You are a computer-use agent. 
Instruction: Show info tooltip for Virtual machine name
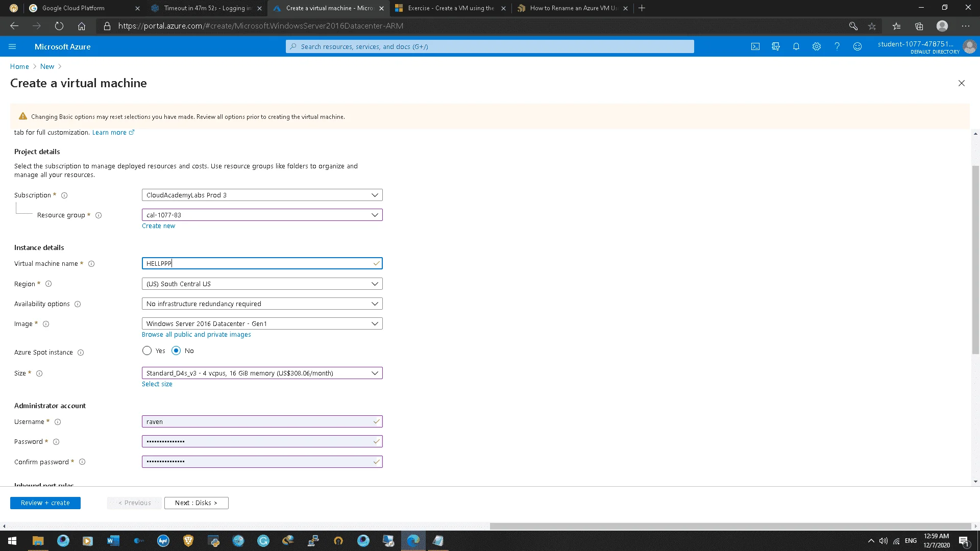pos(91,264)
